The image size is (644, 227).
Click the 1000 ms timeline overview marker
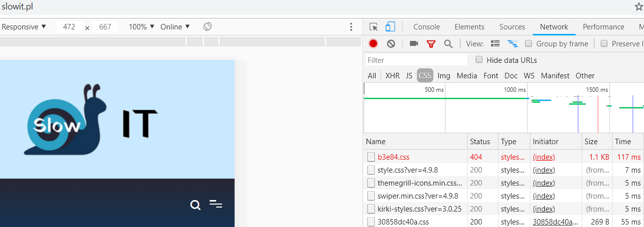(x=515, y=90)
